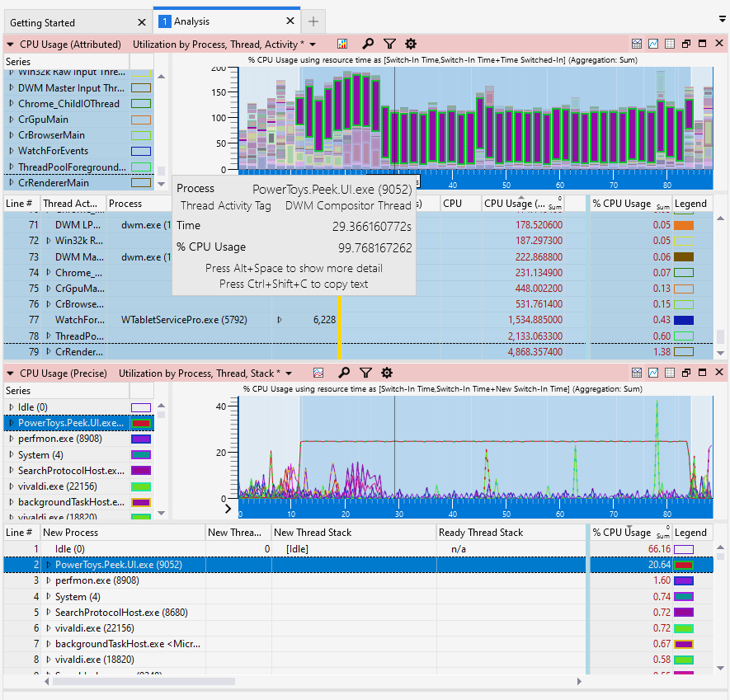
Task: Close the Analysis tab
Action: pos(290,21)
